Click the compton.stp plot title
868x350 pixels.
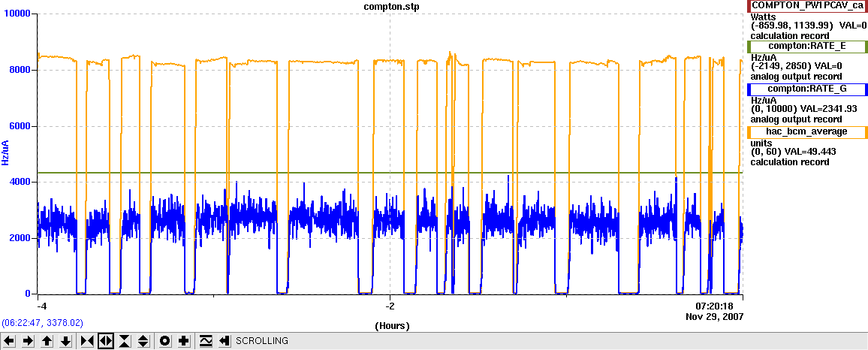point(390,6)
